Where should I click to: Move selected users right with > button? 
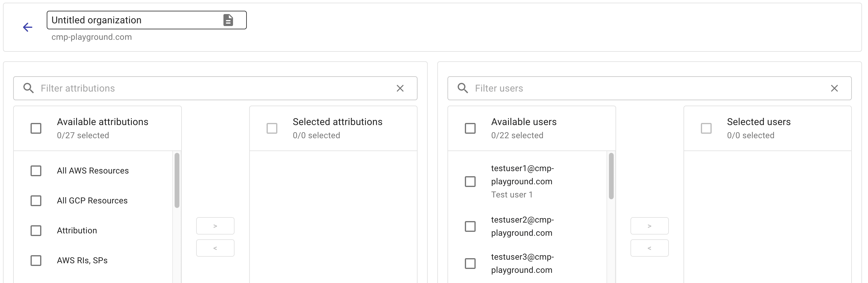pyautogui.click(x=649, y=226)
